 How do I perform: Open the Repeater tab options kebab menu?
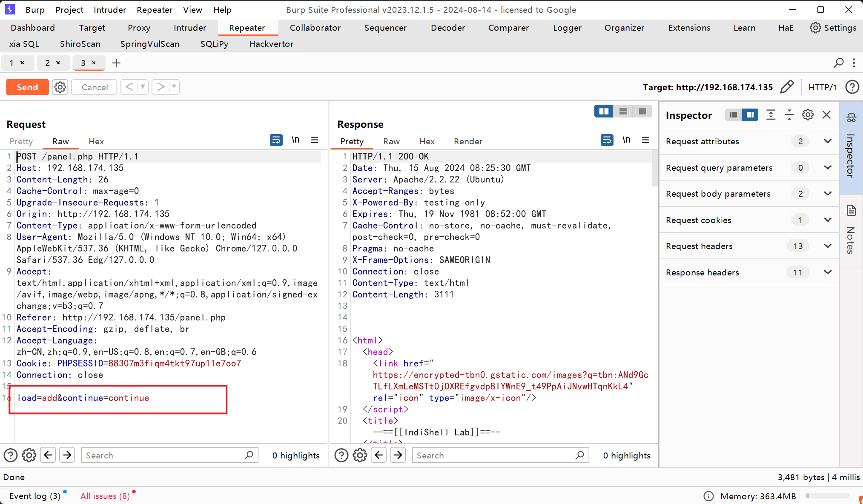pyautogui.click(x=854, y=63)
